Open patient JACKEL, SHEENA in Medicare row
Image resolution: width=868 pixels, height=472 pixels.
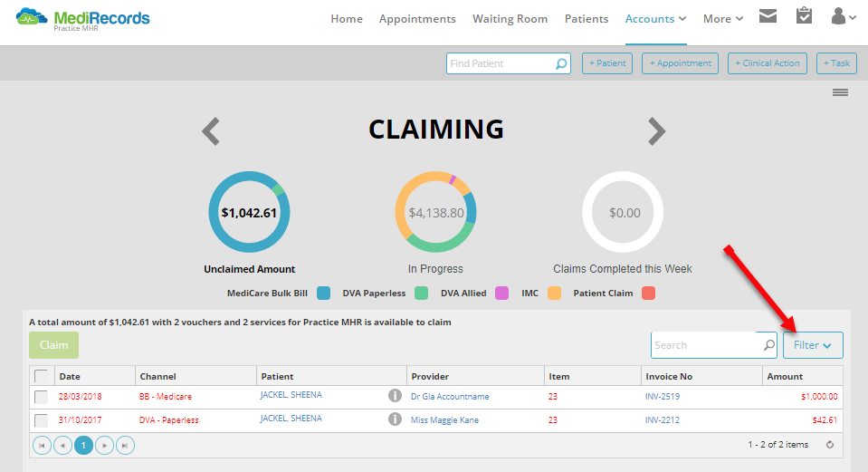point(291,395)
